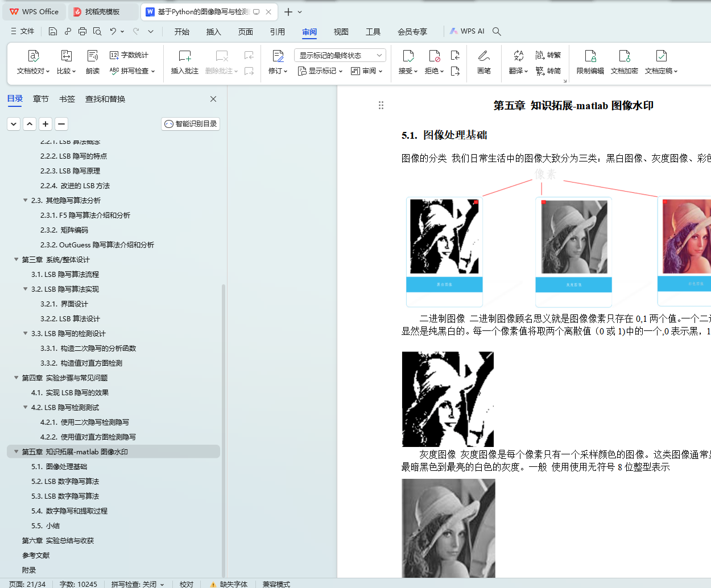Convert text with 简转繁

548,55
